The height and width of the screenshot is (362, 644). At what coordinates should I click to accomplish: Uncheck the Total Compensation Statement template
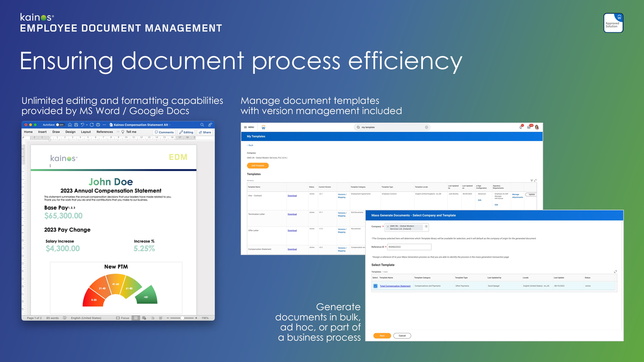pyautogui.click(x=376, y=286)
